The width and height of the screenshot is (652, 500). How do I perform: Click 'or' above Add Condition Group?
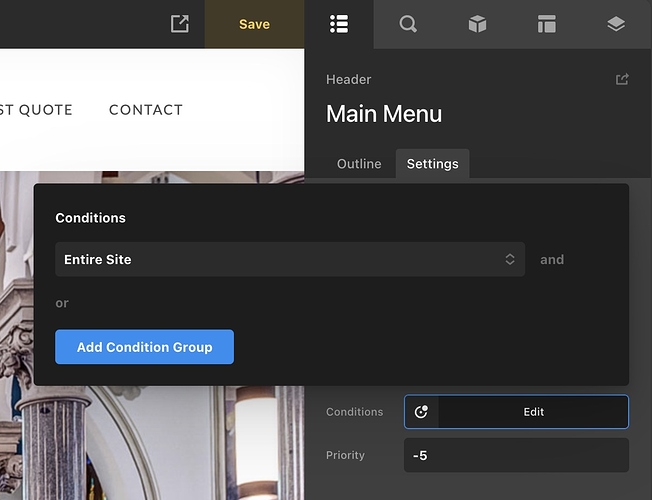62,303
